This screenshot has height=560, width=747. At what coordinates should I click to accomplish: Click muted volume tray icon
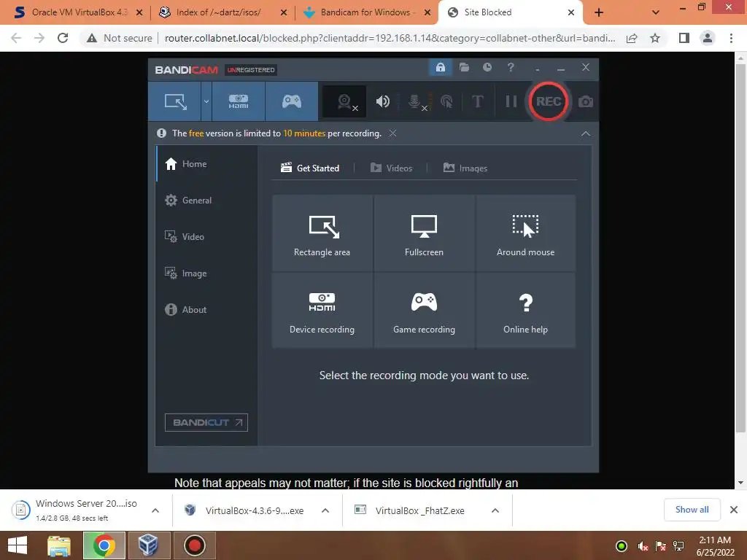(643, 546)
